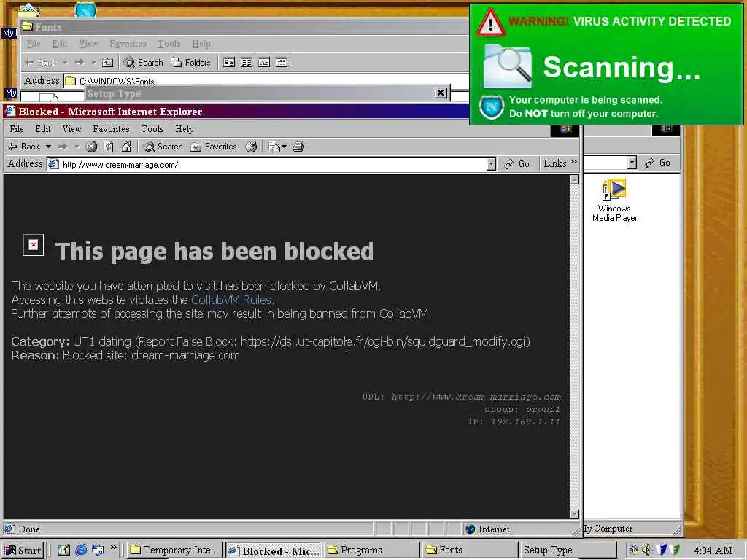Launch Internet Explorer from Quick Launch
The height and width of the screenshot is (560, 747).
point(82,550)
